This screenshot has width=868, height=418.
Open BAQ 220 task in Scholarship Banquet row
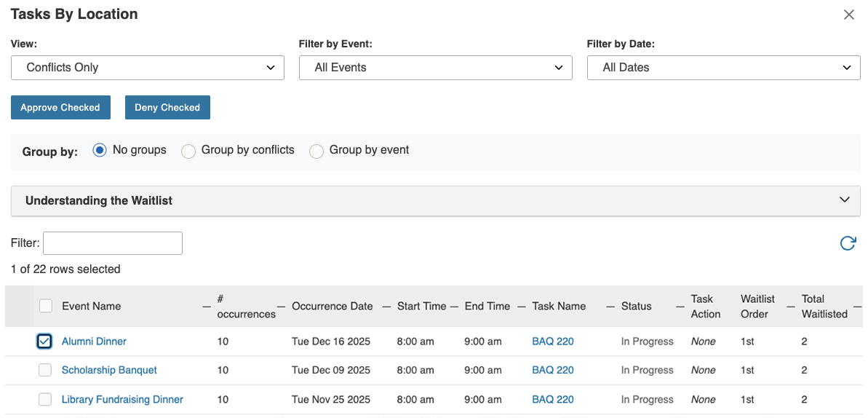point(553,371)
